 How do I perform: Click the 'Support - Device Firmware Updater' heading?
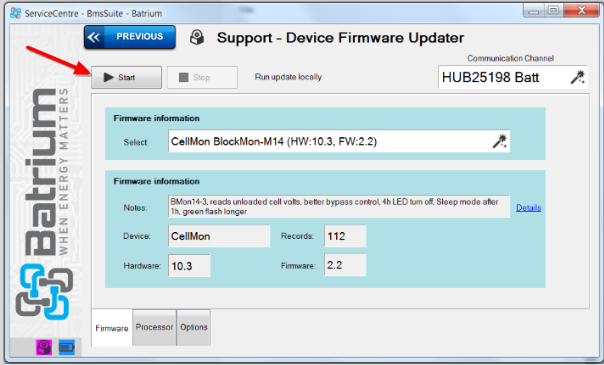point(340,38)
